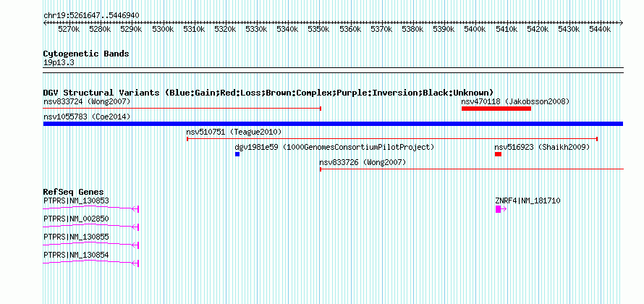Click the 5400k ruler tick label
Image resolution: width=644 pixels, height=304 pixels.
click(x=475, y=30)
